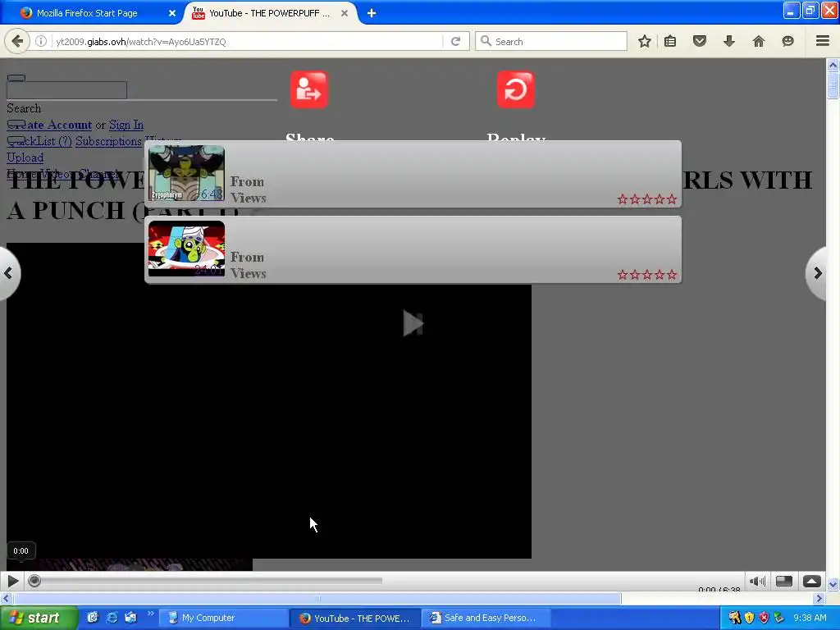Screen dimensions: 840x630
Task: Launch Internet Explorer from quick launch
Action: click(x=112, y=618)
